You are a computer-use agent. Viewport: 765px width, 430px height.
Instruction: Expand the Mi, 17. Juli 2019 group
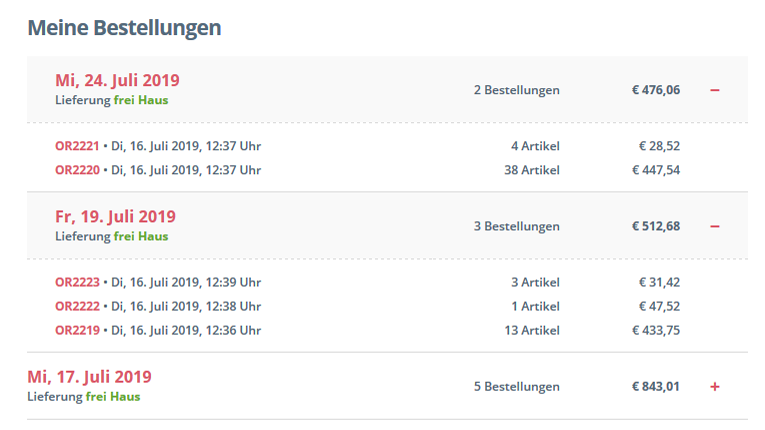tap(715, 387)
